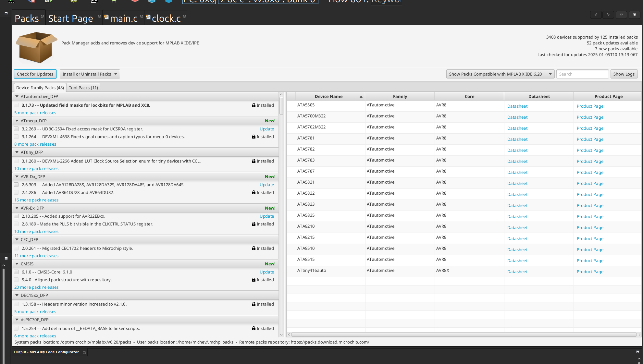
Task: Click the sort arrow on Device Name column
Action: pos(361,97)
